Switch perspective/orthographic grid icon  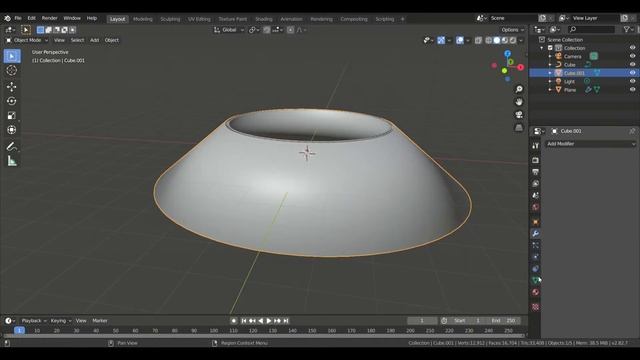519,128
